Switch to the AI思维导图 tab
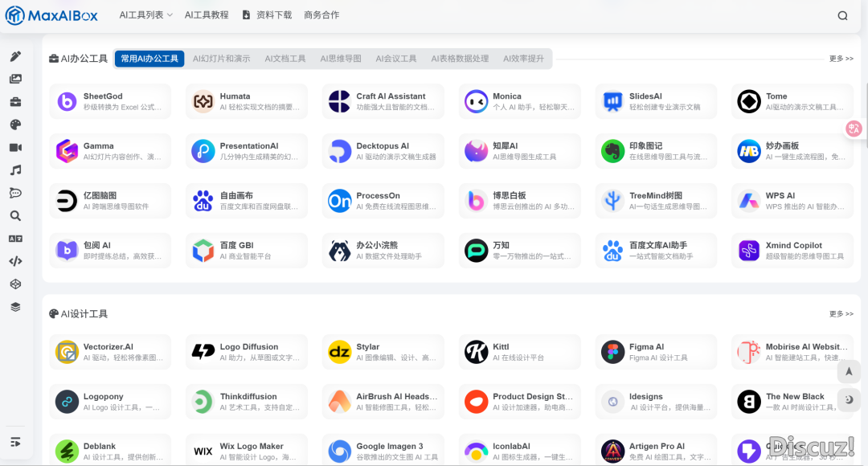Image resolution: width=868 pixels, height=466 pixels. tap(341, 59)
